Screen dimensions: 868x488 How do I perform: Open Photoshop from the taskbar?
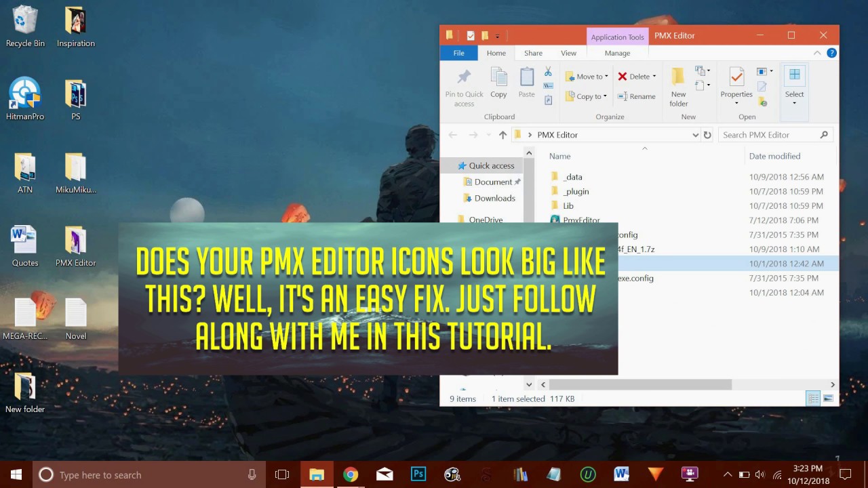tap(418, 474)
